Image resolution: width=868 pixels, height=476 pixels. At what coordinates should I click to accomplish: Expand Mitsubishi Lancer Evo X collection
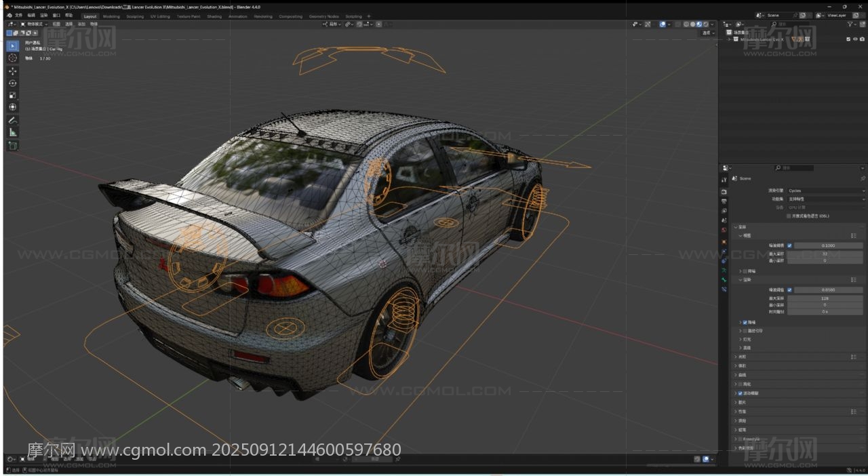coord(729,39)
